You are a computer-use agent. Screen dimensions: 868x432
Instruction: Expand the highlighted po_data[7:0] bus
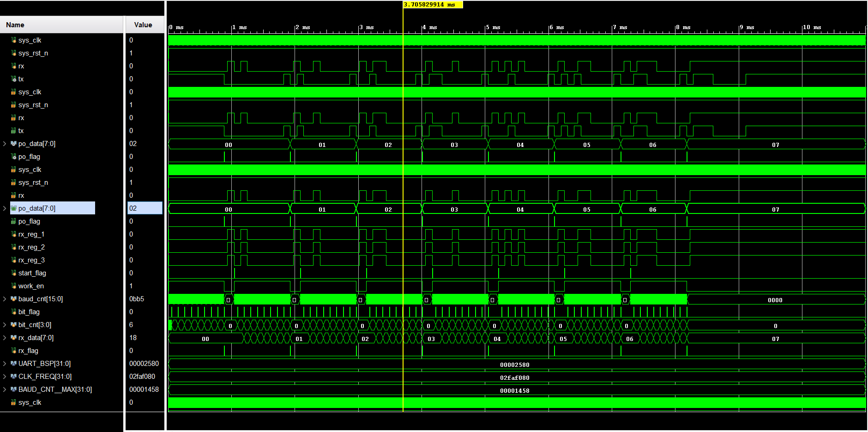(5, 208)
